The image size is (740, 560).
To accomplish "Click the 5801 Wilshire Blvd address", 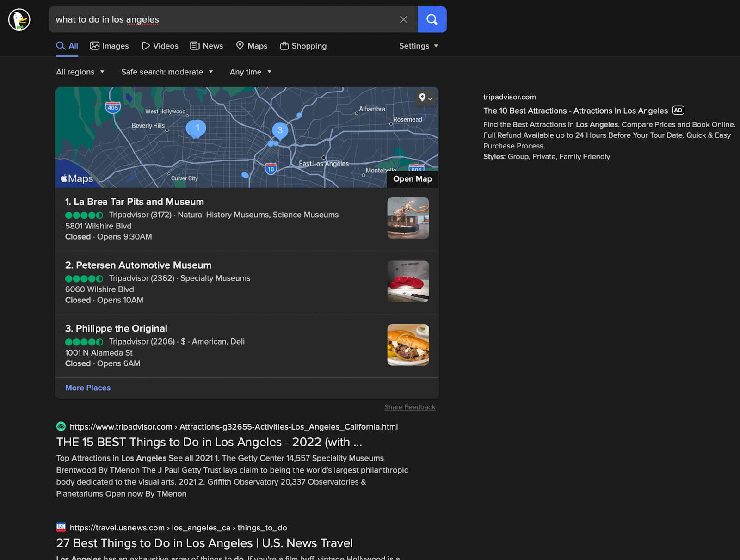I will click(x=99, y=226).
